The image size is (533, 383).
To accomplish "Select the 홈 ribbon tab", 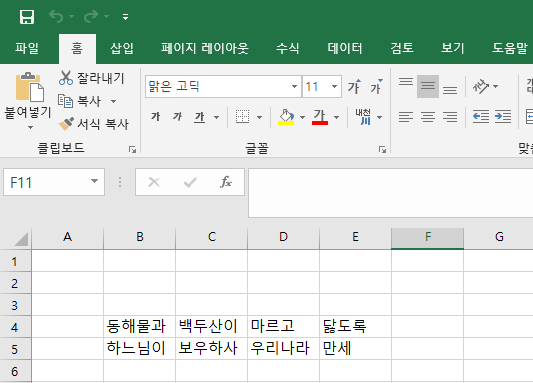I will (77, 48).
